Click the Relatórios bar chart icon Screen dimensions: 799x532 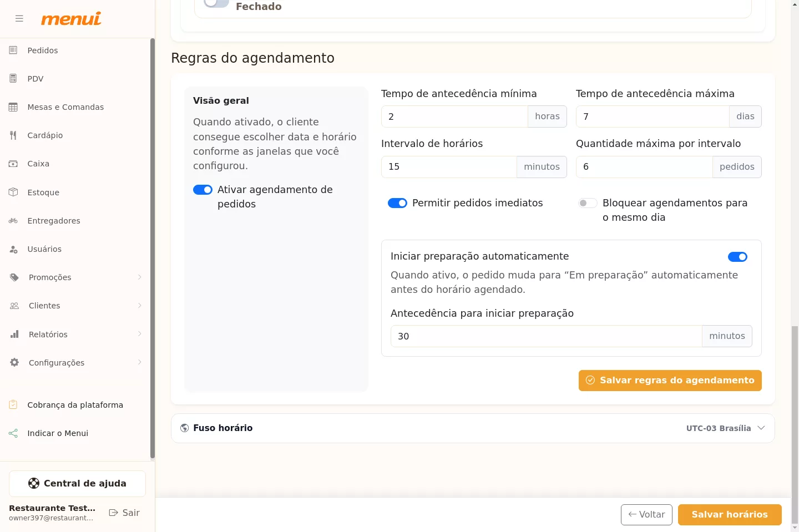click(14, 334)
